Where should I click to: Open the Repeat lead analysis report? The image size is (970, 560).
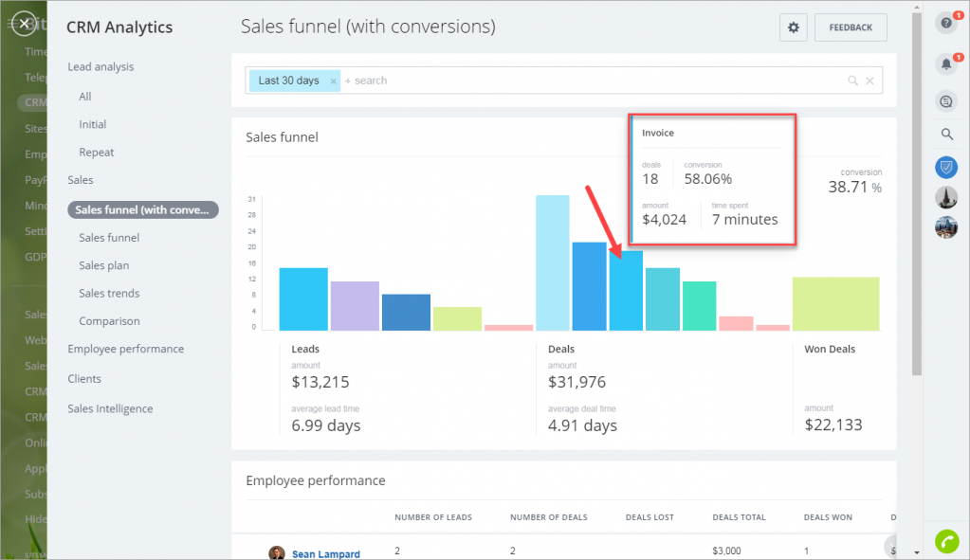pos(97,153)
